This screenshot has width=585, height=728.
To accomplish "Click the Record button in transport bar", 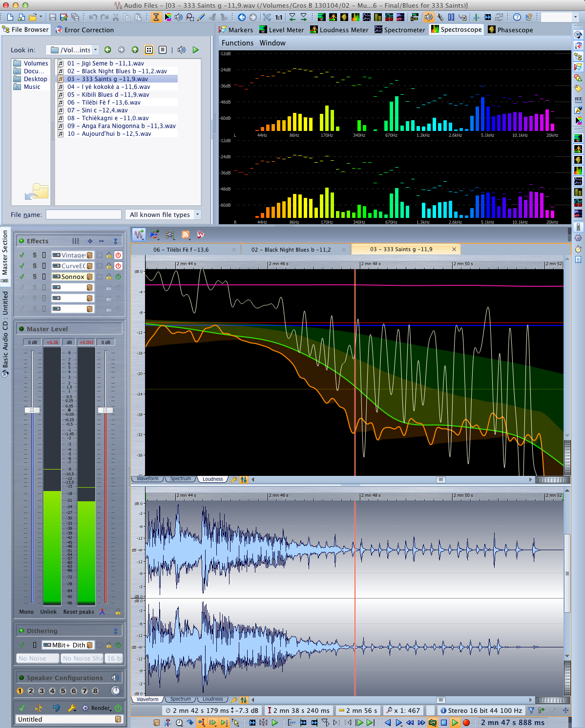I will pos(466,723).
